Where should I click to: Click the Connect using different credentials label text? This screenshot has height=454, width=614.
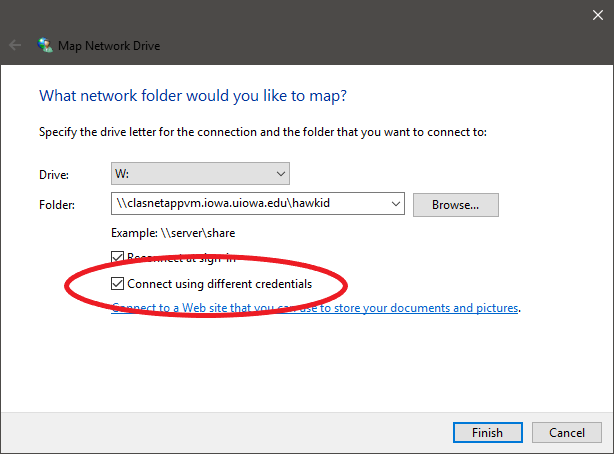219,284
